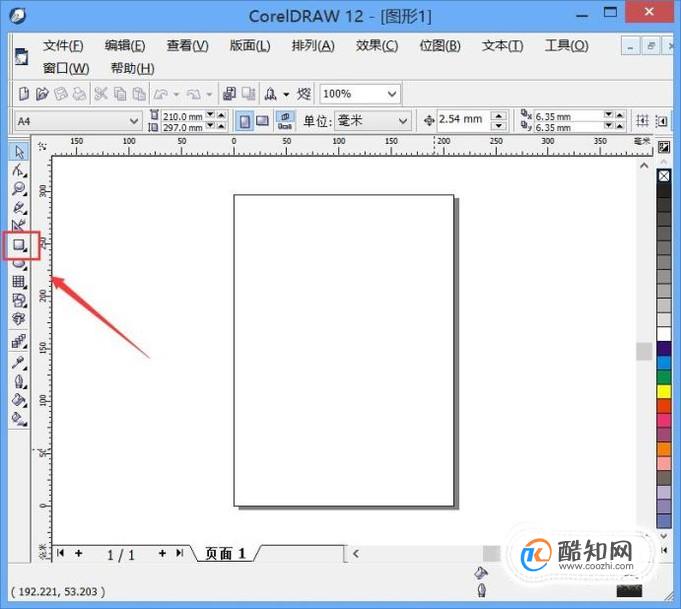This screenshot has width=681, height=609.
Task: Choose the Zoom magnifier tool
Action: point(19,189)
